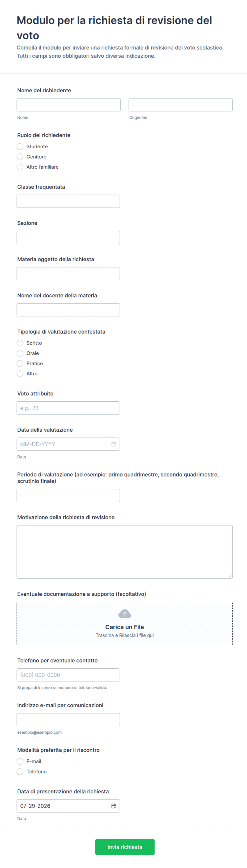Select the Studente radio option
This screenshot has width=247, height=868.
[x=20, y=147]
